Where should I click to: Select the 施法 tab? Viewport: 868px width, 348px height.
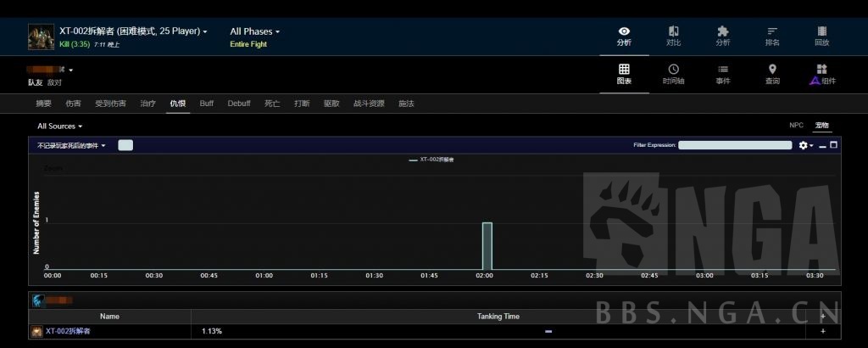pyautogui.click(x=406, y=104)
